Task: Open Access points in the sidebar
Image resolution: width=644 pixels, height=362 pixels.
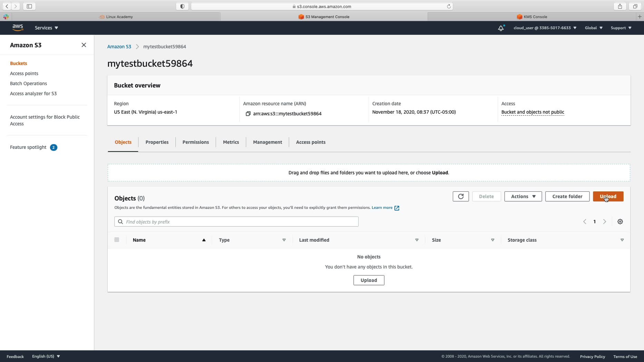Action: (x=24, y=73)
